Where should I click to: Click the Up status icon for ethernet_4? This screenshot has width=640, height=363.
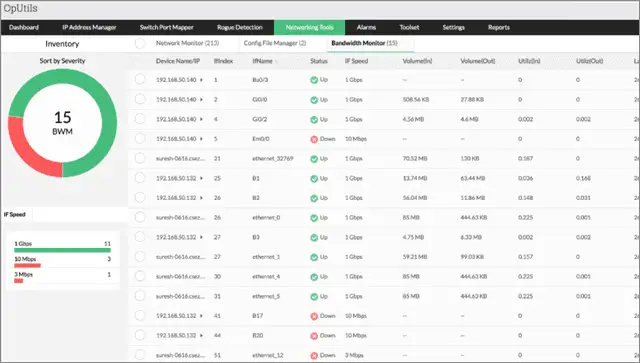314,277
